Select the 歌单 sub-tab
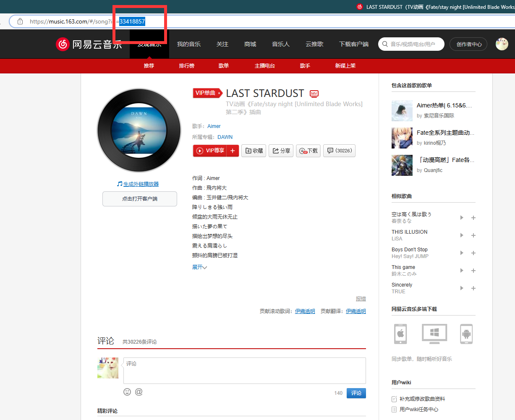Viewport: 515px width, 420px height. click(224, 66)
